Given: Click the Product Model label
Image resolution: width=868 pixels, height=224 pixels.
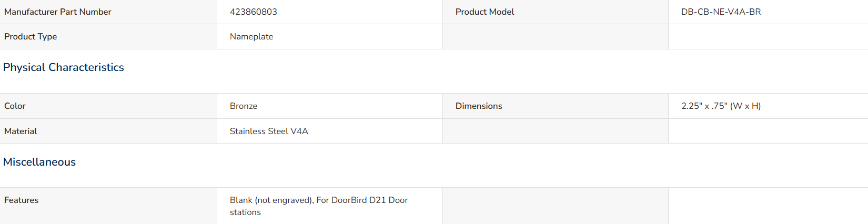Looking at the screenshot, I should (485, 12).
